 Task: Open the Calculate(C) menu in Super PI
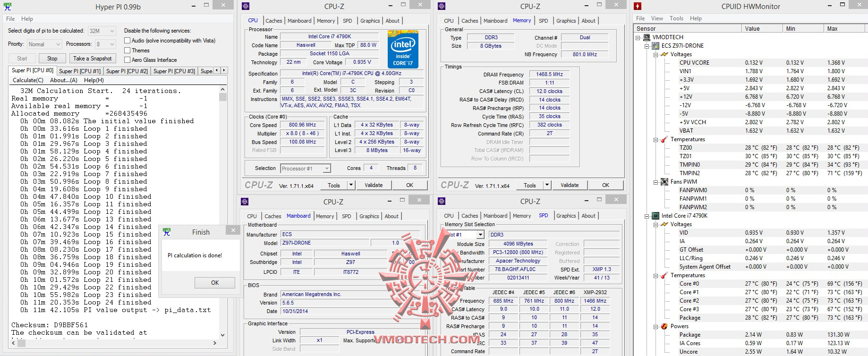point(28,80)
